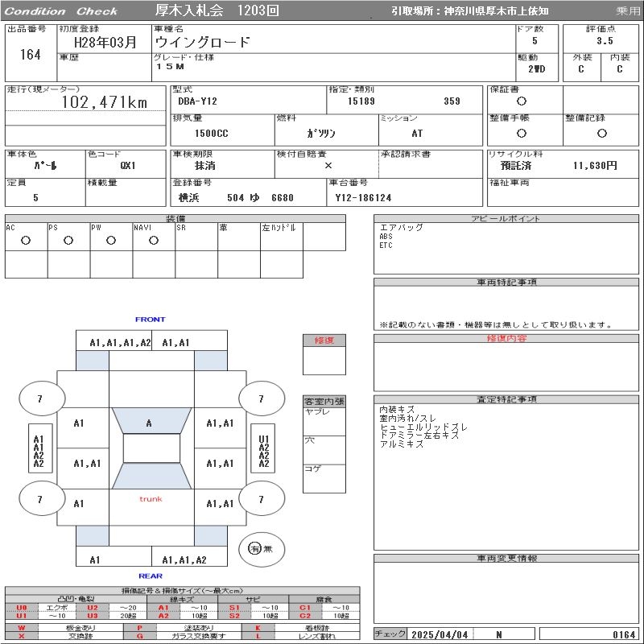Click the 左ハンドル equipment label
Screen dimensions: 644x644
click(279, 228)
